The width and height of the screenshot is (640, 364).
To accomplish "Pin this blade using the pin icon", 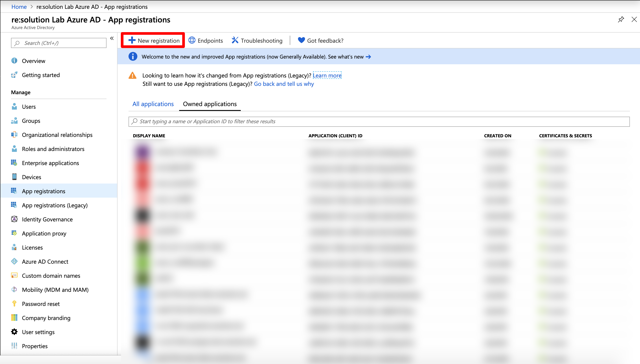I will pos(621,20).
